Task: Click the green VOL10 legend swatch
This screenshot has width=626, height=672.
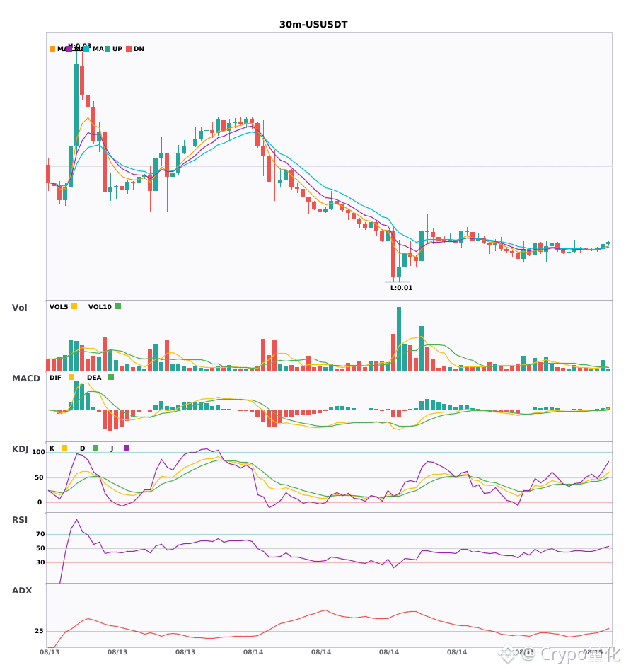Action: pyautogui.click(x=118, y=306)
